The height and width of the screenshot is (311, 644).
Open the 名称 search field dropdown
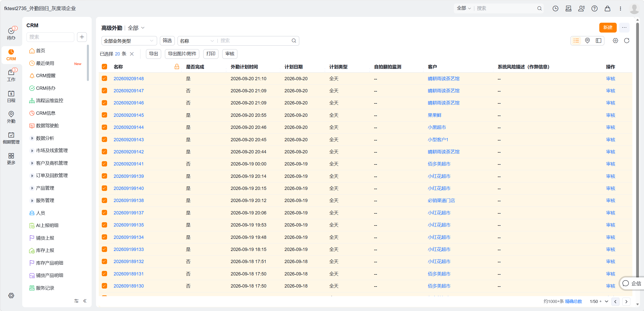[x=197, y=41]
